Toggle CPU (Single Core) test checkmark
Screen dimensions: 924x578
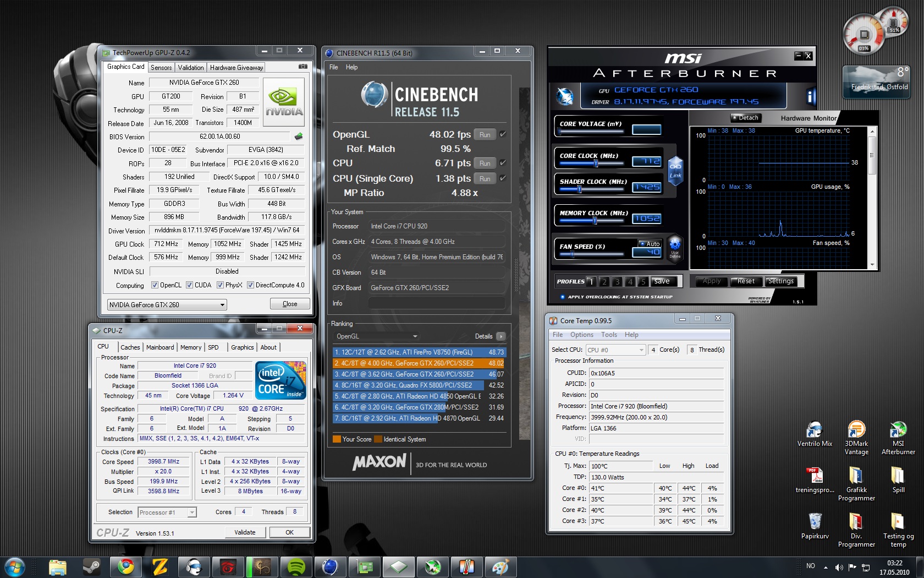point(503,178)
